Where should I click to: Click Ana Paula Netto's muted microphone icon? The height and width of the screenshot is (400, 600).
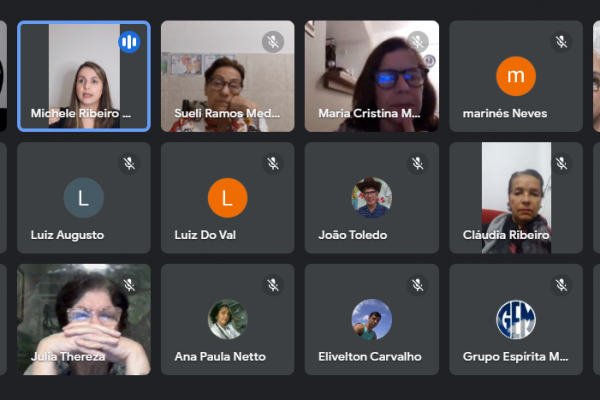273,285
